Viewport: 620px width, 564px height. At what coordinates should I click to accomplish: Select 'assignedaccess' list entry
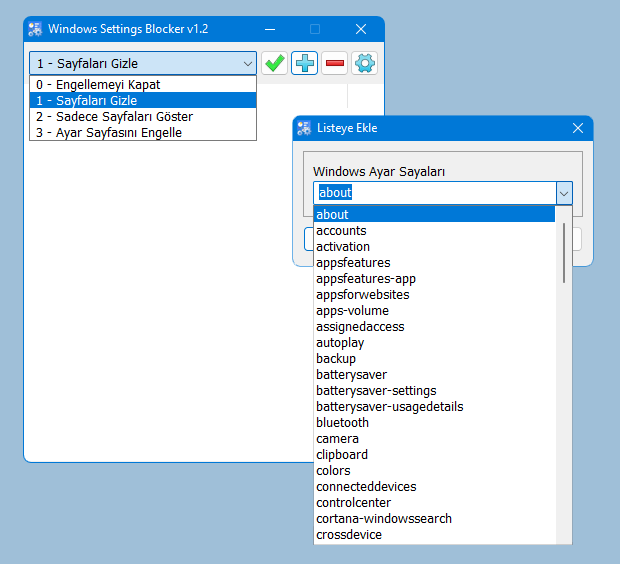point(435,327)
